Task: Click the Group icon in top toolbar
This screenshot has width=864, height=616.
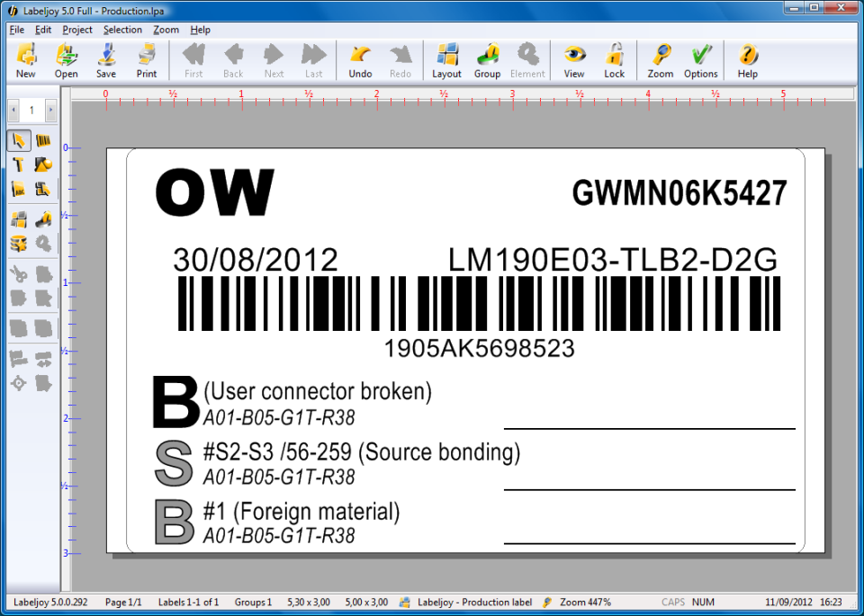Action: click(x=487, y=60)
